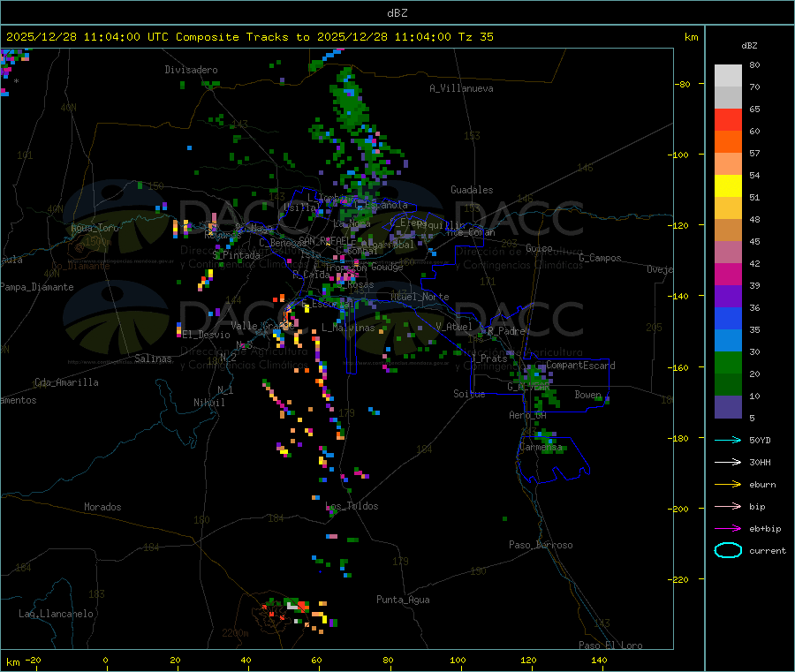Click the L_Malvinas label
This screenshot has height=672, width=795.
pos(348,328)
